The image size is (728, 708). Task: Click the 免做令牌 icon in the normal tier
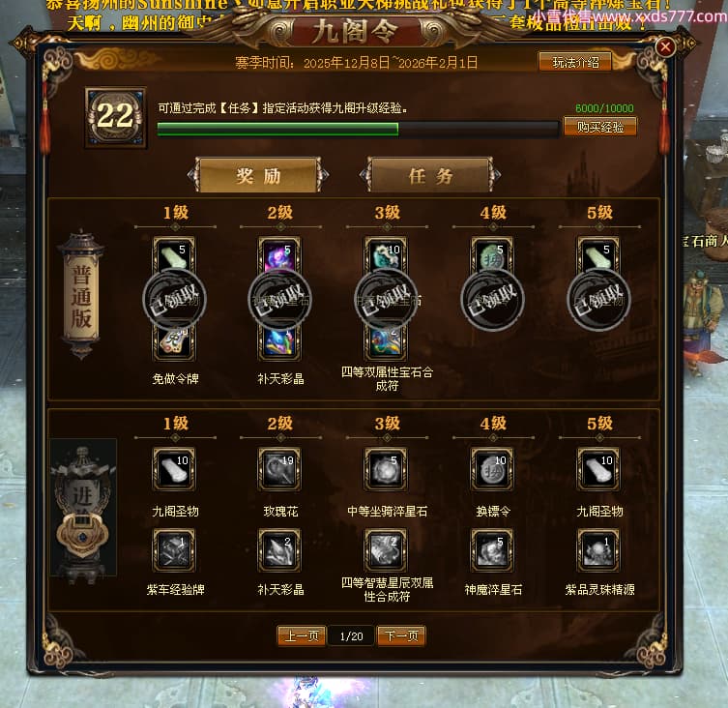pyautogui.click(x=174, y=342)
